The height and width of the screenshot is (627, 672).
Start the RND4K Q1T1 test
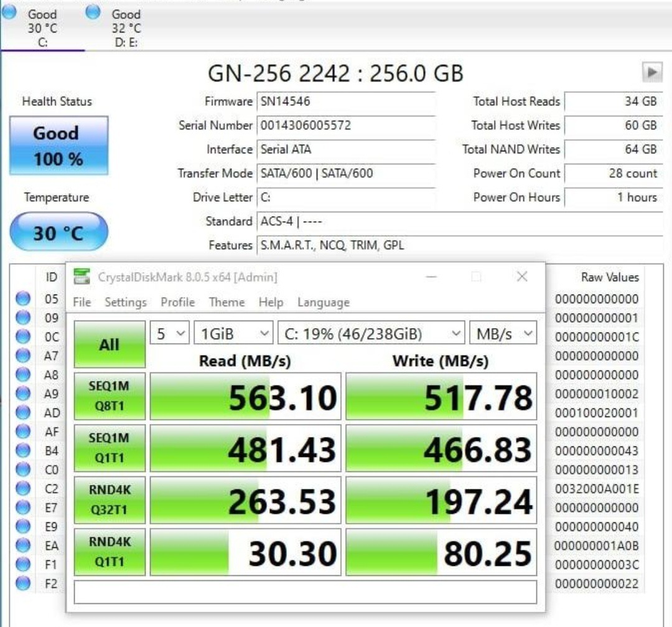click(x=110, y=552)
